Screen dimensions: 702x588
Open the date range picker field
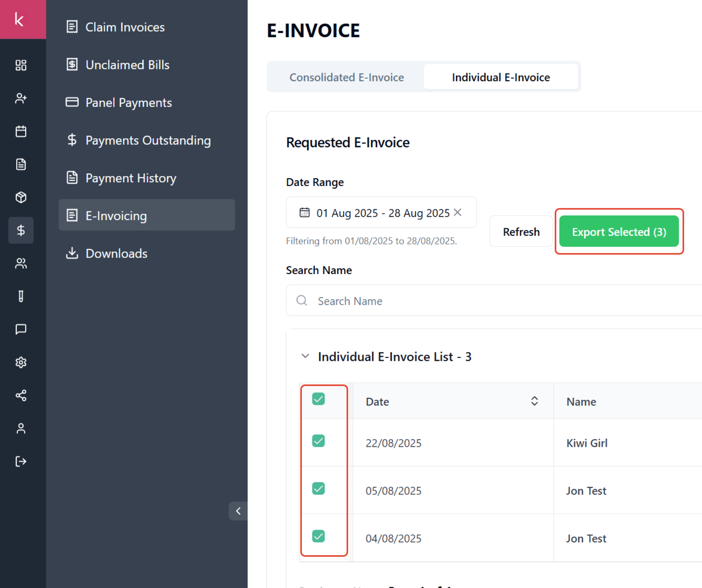tap(381, 212)
